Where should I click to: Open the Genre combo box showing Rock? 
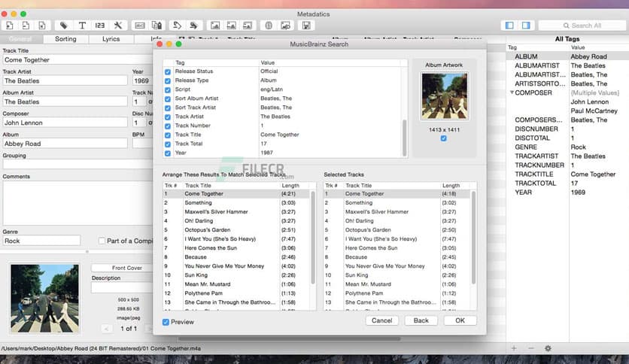[41, 241]
